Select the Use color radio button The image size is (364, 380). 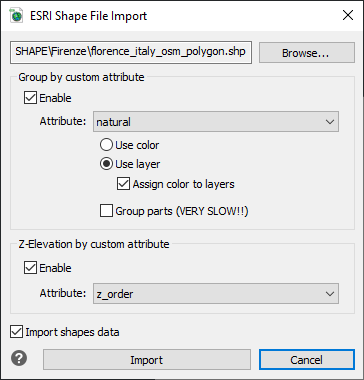tap(106, 145)
